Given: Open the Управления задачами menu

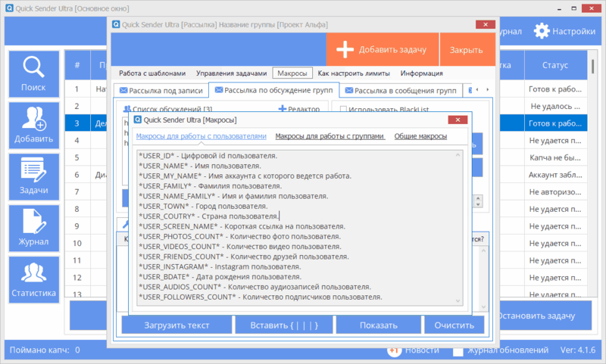Looking at the screenshot, I should [x=231, y=73].
